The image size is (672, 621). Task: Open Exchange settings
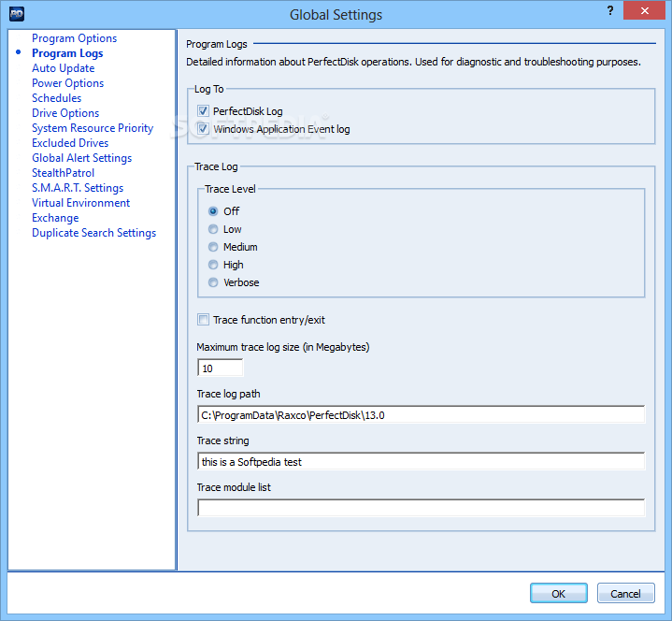coord(55,218)
